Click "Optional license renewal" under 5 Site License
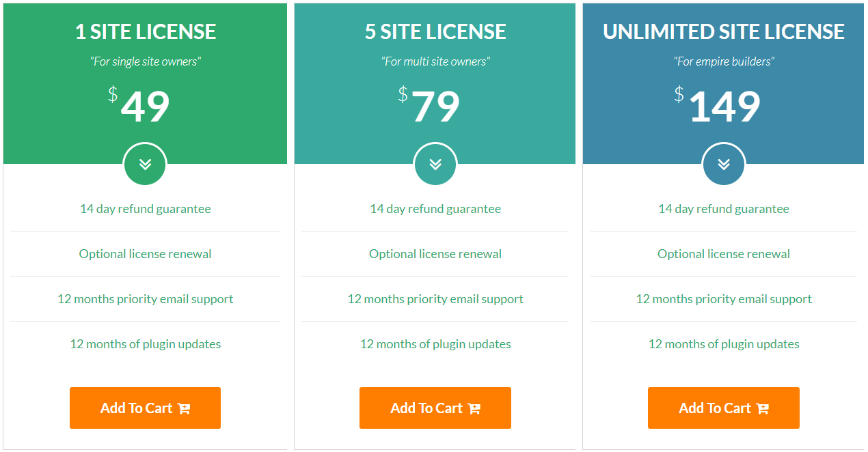Screen dimensions: 868x452 click(x=435, y=254)
